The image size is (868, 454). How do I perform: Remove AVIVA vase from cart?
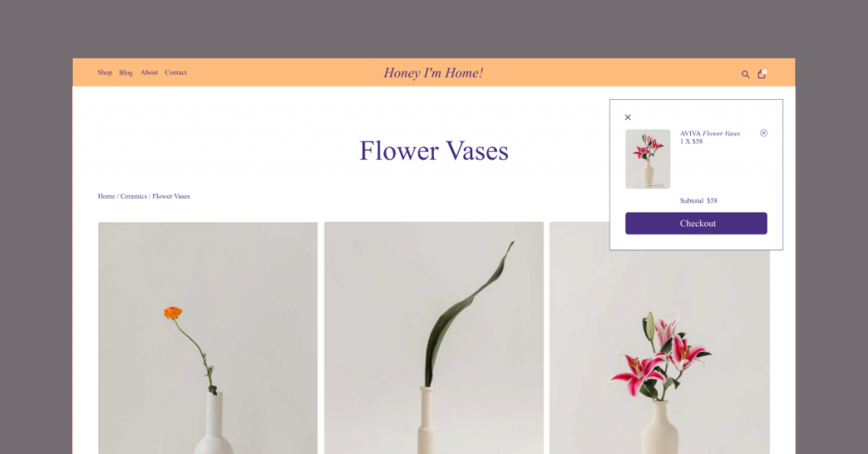[764, 133]
